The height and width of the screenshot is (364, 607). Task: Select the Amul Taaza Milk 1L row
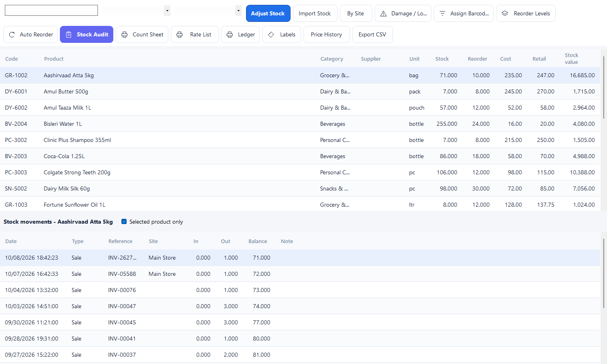(300, 108)
